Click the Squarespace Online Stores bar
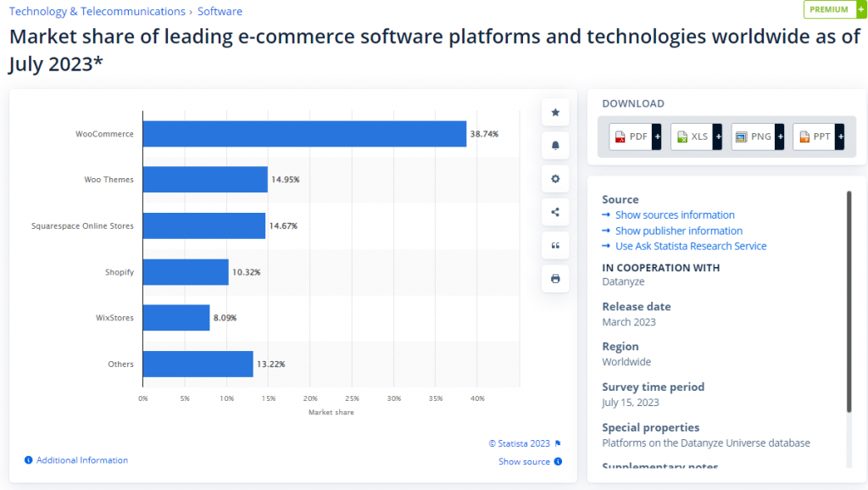Screen dimensions: 868x490 point(204,226)
